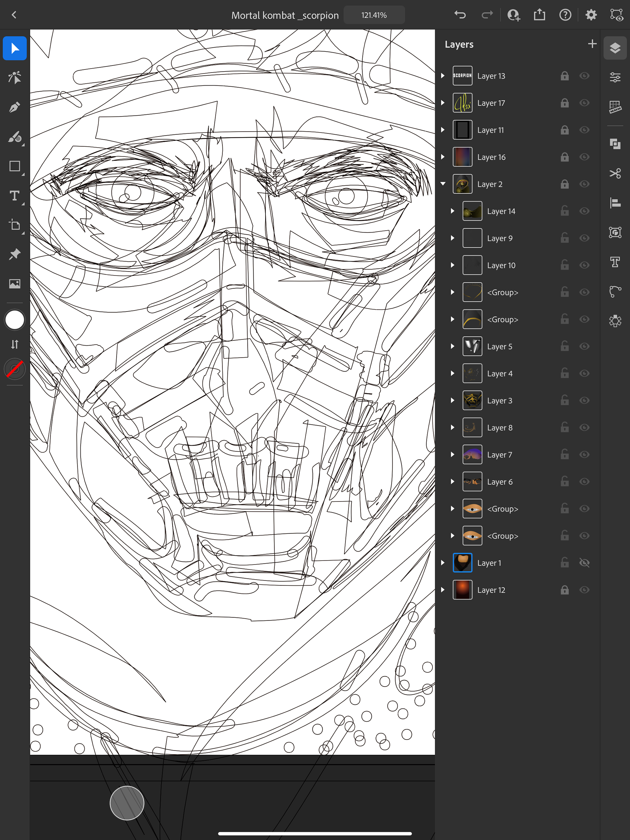The image size is (630, 840).
Task: Show hidden Layer 1
Action: click(584, 563)
